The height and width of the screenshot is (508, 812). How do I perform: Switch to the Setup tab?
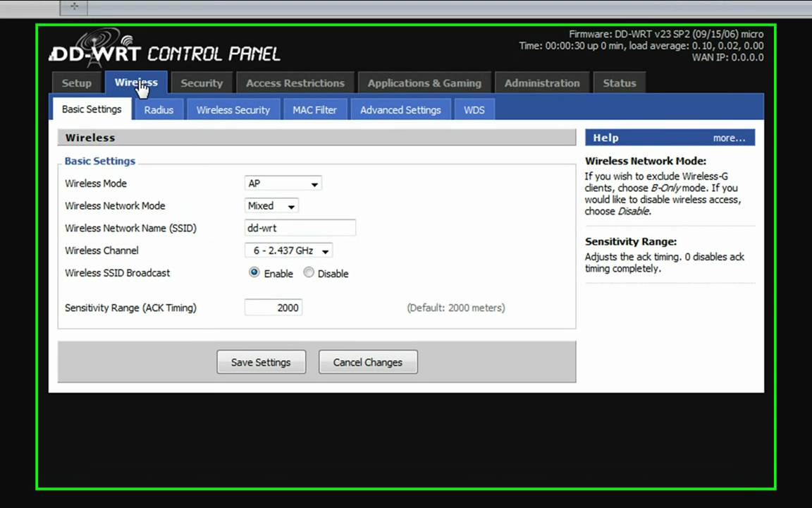(x=77, y=83)
